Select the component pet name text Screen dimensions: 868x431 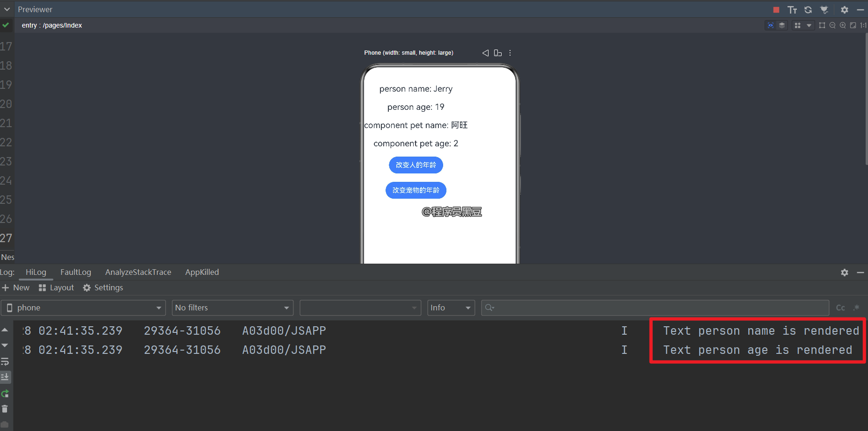click(x=416, y=125)
